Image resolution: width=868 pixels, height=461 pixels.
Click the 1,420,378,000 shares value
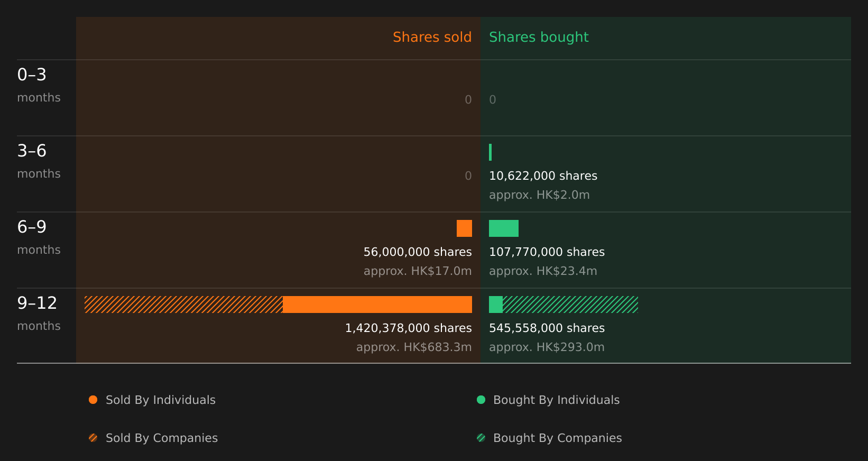click(408, 328)
